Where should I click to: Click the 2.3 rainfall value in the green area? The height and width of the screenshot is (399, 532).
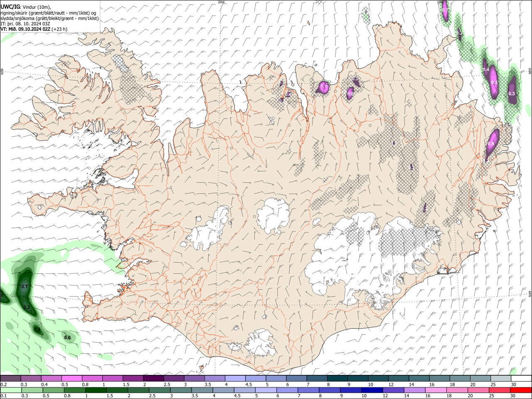point(27,307)
